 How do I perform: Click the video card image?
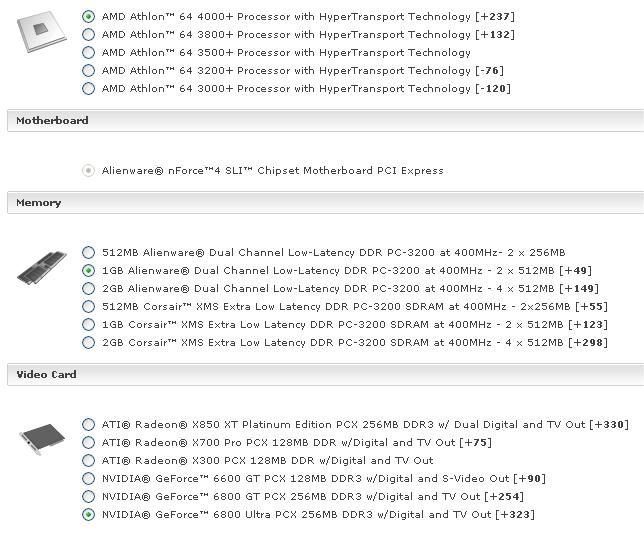[x=42, y=440]
